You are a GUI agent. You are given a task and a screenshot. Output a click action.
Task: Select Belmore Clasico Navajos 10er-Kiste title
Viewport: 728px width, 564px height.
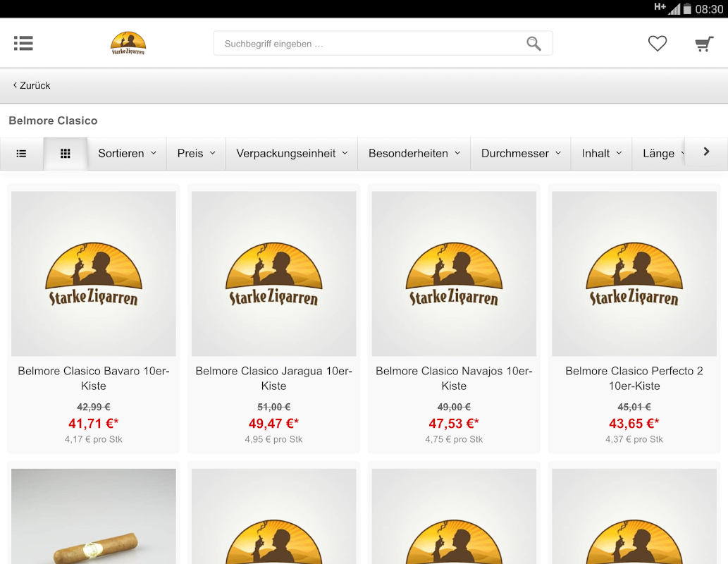pos(454,378)
